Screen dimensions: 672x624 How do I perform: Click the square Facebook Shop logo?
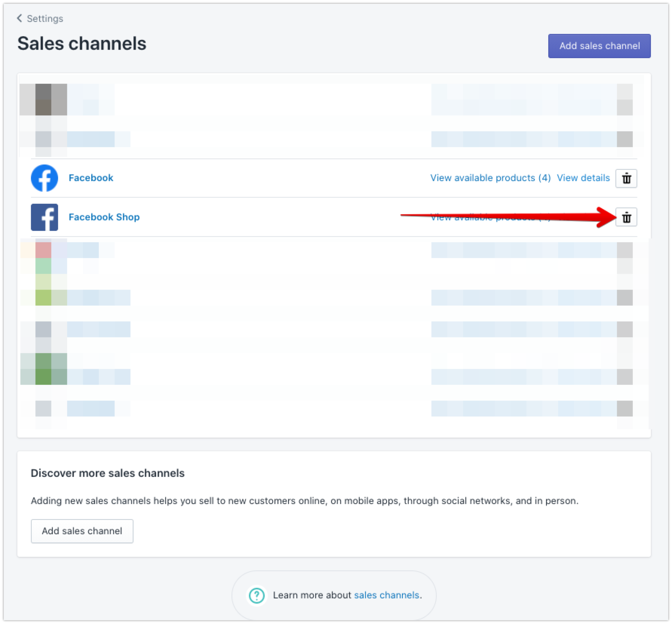(x=44, y=217)
